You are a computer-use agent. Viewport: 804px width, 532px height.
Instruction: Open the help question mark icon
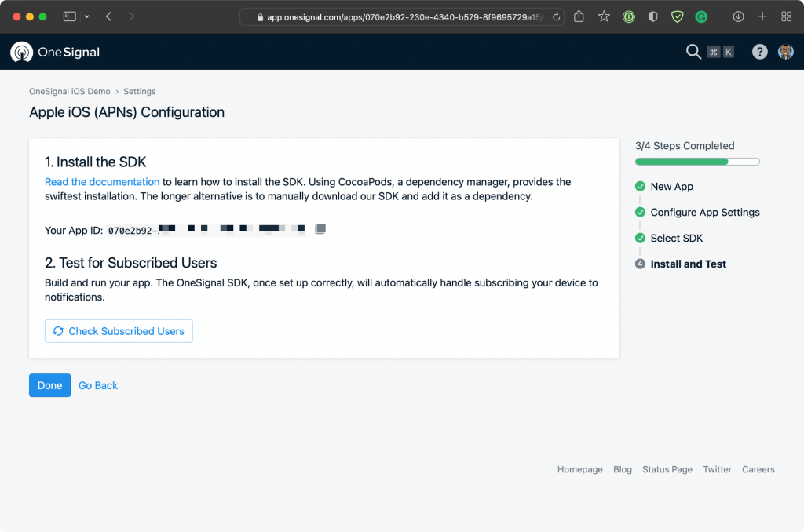(x=759, y=52)
